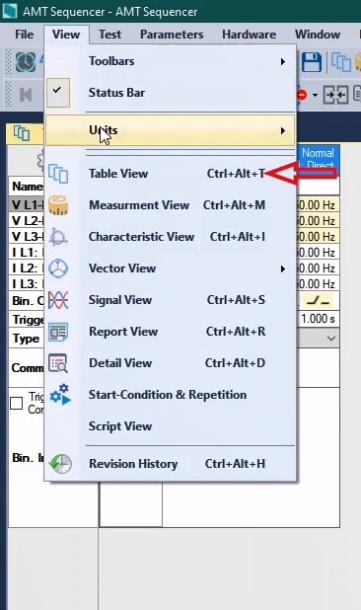Open Characteristic View entry

[x=170, y=237]
